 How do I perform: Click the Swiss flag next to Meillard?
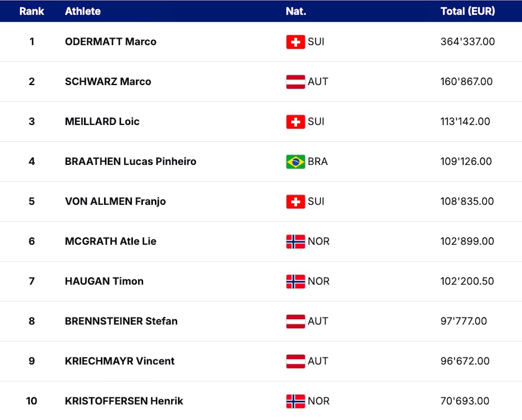coord(295,122)
